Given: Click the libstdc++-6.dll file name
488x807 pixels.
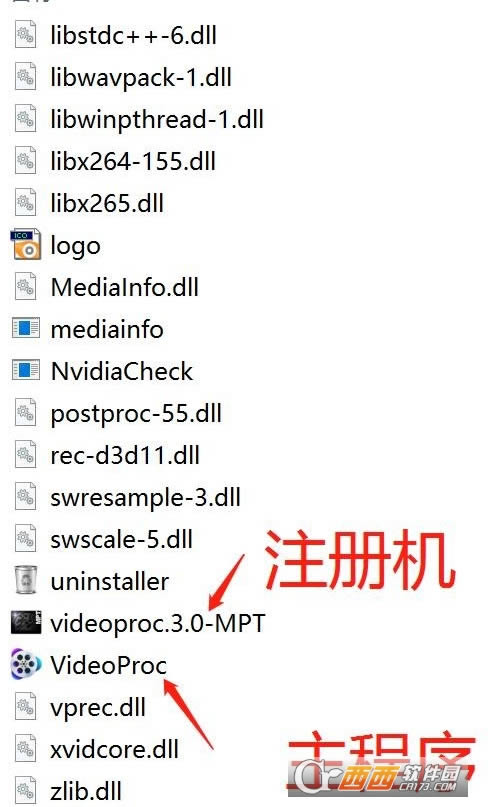Looking at the screenshot, I should tap(133, 36).
